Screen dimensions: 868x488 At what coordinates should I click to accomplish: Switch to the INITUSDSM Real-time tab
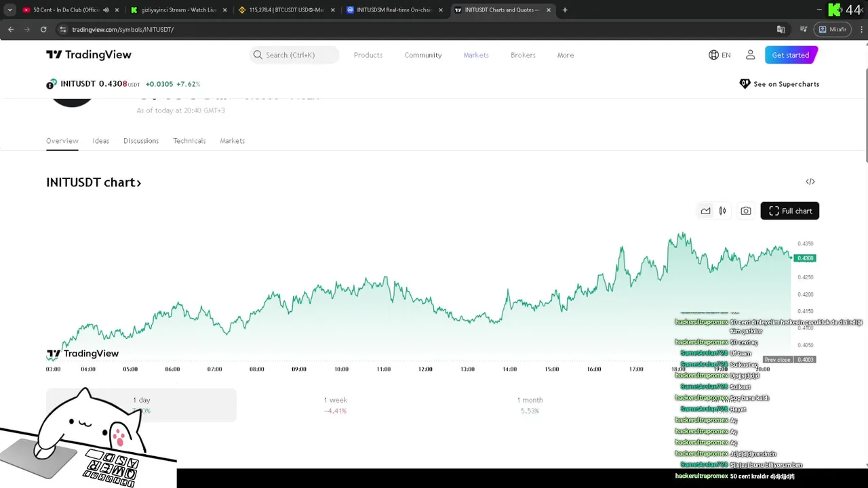click(395, 10)
